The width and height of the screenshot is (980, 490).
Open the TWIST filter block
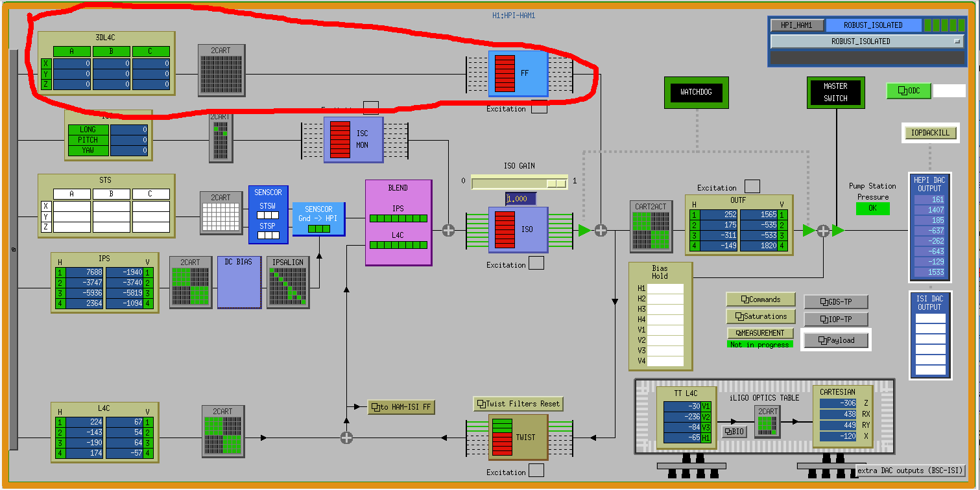click(518, 437)
